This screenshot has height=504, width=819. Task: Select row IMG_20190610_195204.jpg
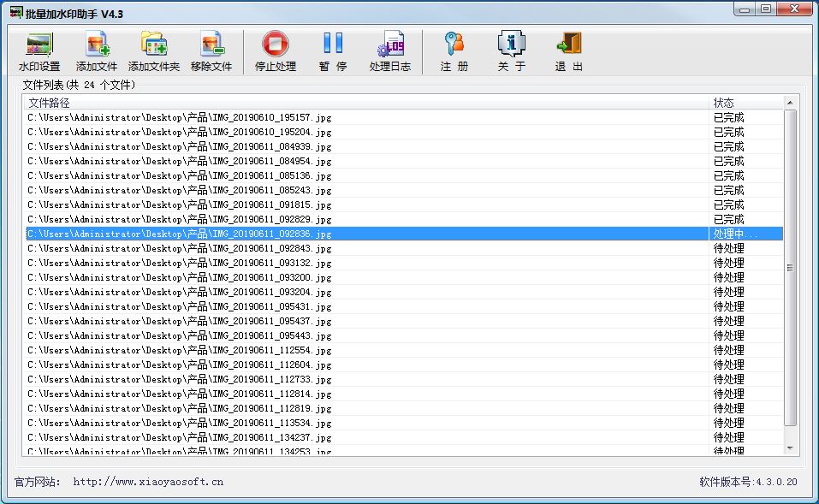pos(404,132)
